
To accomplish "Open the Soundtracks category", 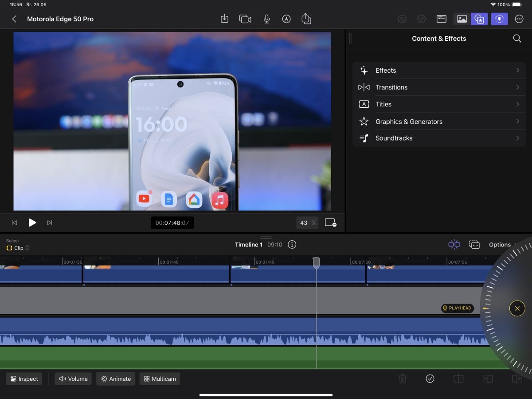I will tap(439, 138).
